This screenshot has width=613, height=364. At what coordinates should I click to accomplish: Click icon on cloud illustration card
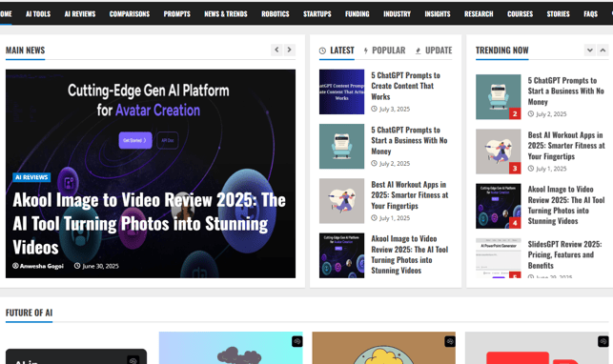click(297, 341)
